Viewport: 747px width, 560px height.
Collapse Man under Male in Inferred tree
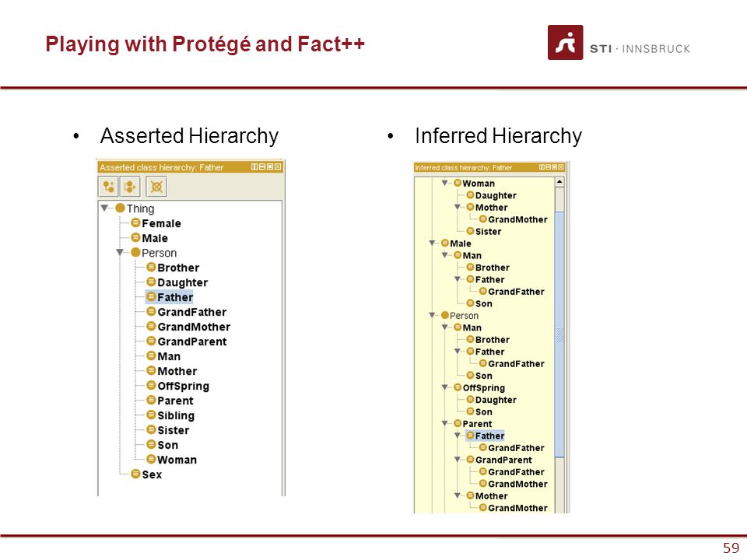coord(444,255)
